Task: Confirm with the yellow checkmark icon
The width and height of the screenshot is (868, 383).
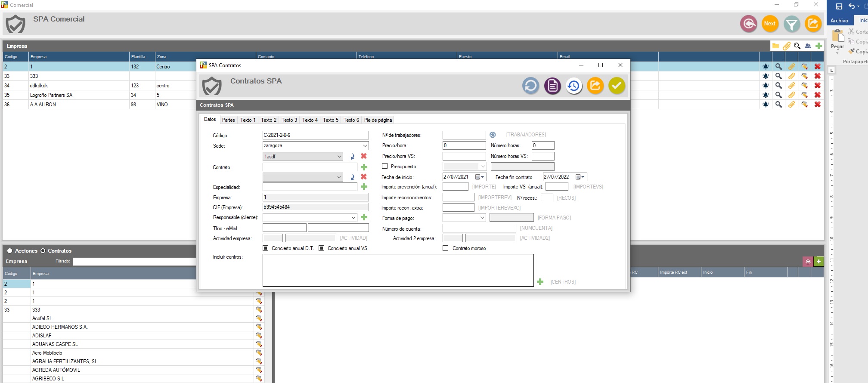Action: pyautogui.click(x=617, y=86)
